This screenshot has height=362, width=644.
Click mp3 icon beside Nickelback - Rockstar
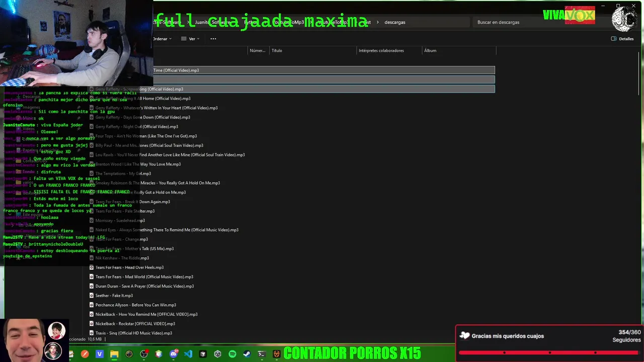92,324
